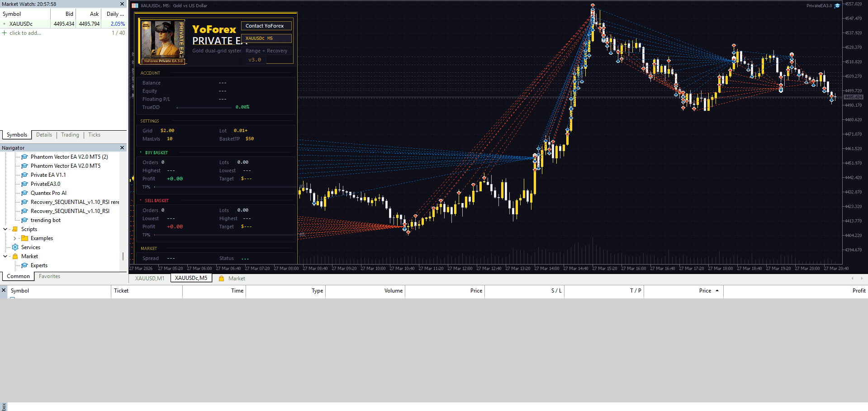This screenshot has width=868, height=411.
Task: Close the Market Watch panel
Action: (x=122, y=4)
